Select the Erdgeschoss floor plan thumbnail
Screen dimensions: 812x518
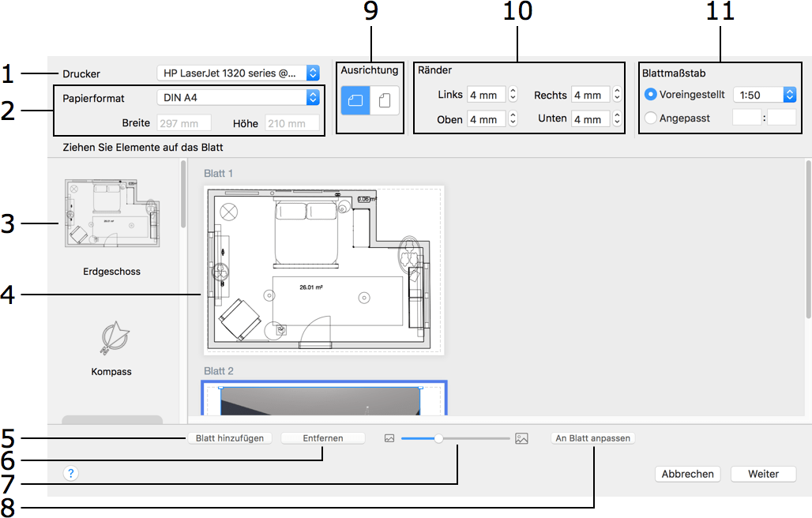(112, 213)
